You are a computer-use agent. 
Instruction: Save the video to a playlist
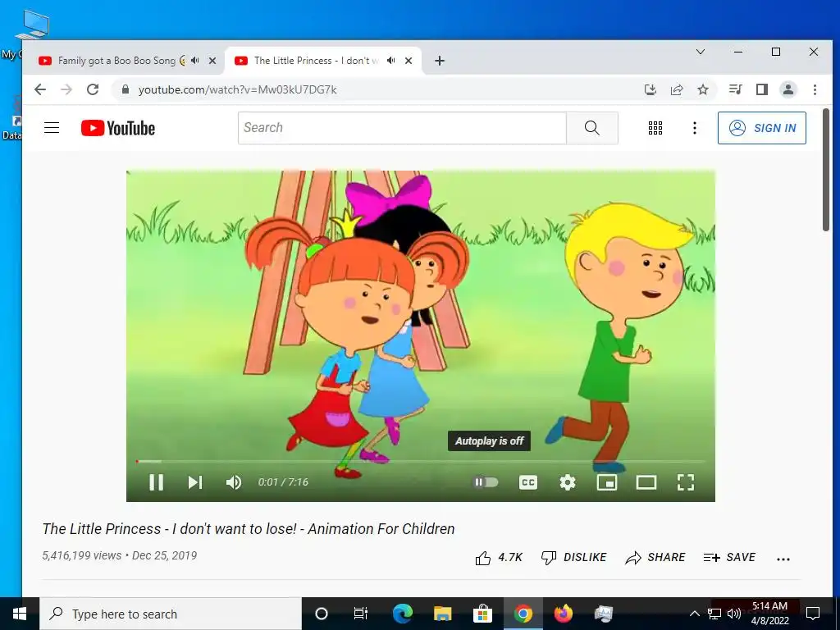click(x=729, y=558)
